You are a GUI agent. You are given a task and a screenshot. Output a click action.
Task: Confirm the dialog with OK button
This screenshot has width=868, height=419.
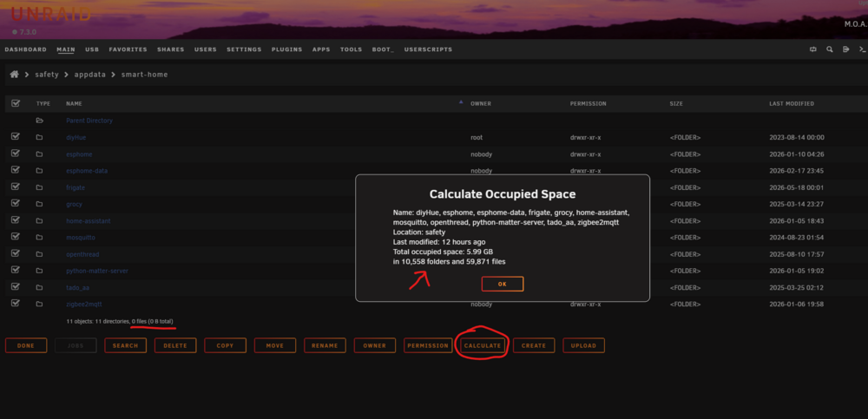coord(502,284)
